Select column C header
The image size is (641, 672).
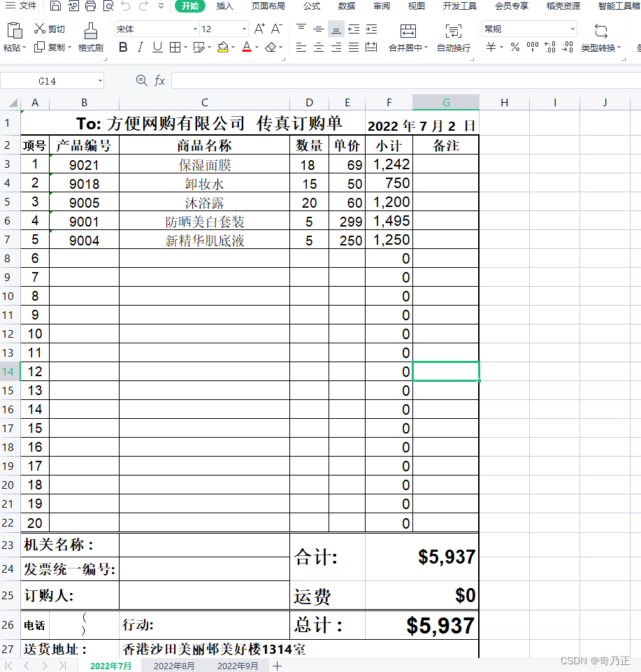(204, 102)
